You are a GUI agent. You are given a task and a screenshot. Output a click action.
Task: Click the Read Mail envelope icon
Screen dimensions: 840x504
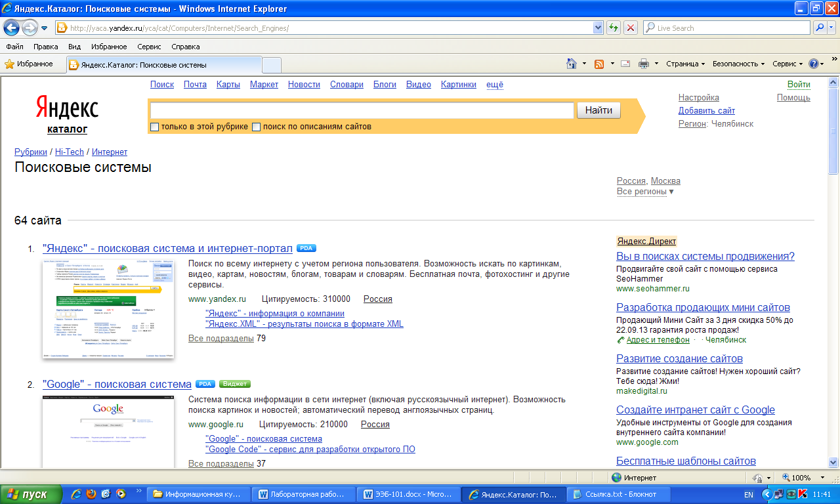tap(625, 64)
